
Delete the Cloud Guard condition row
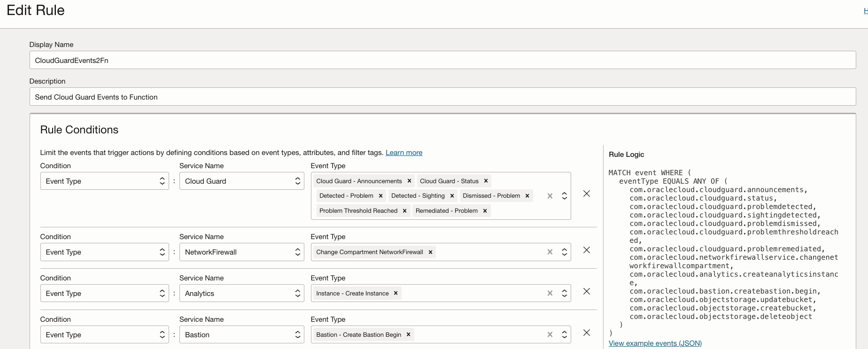pyautogui.click(x=587, y=194)
